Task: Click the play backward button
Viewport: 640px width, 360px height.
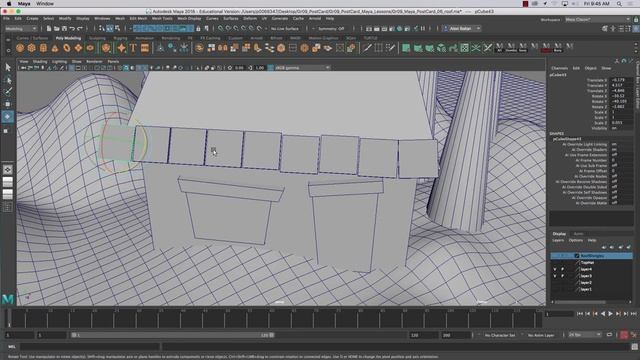Action: (603, 313)
